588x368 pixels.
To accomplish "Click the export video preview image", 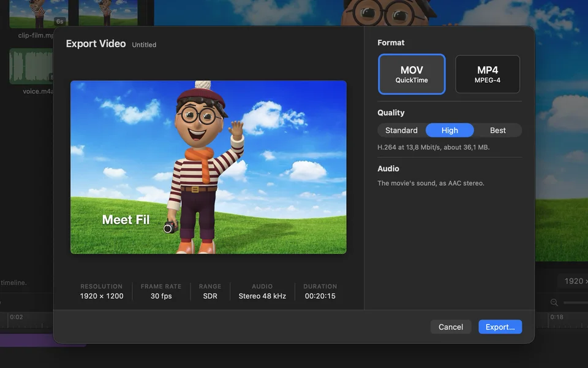I will (208, 167).
